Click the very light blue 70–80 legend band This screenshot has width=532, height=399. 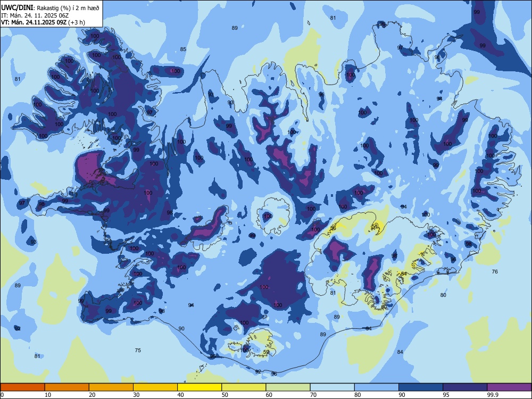(332, 387)
